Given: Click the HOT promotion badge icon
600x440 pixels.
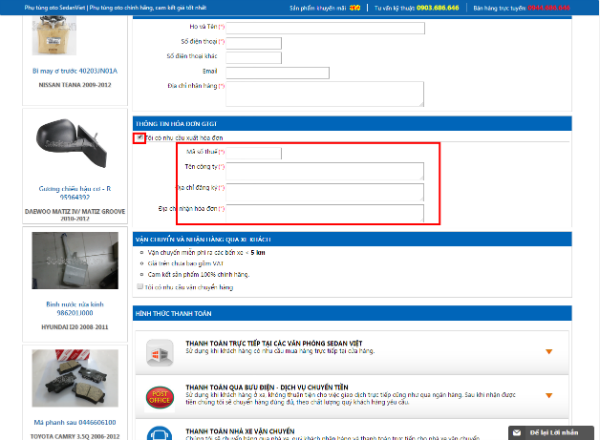Looking at the screenshot, I should 355,8.
